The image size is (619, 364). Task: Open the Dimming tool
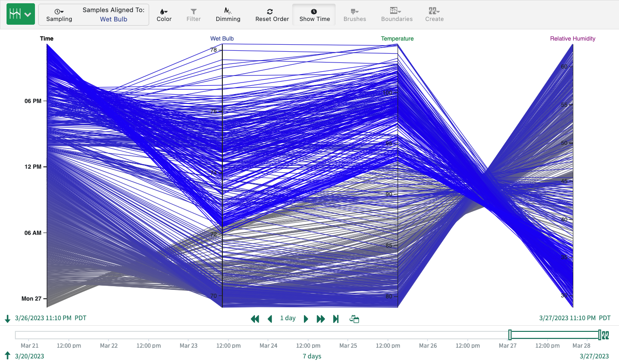228,14
